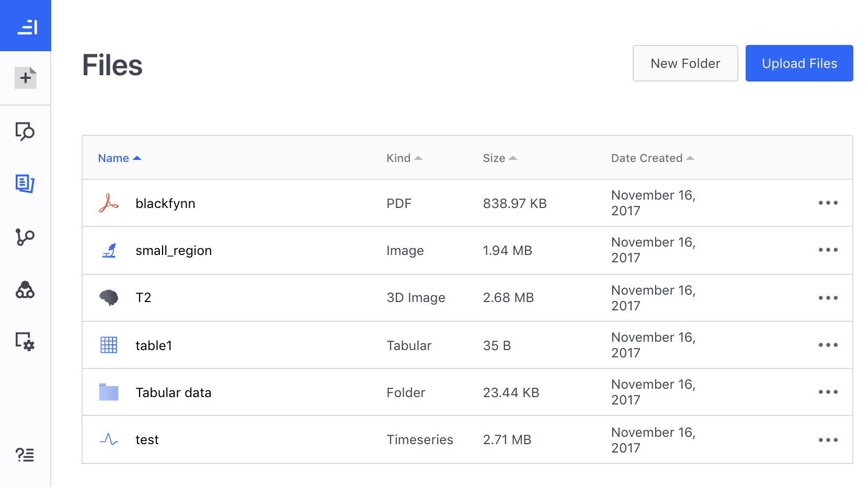Open the graph branch sidebar icon

coord(25,237)
